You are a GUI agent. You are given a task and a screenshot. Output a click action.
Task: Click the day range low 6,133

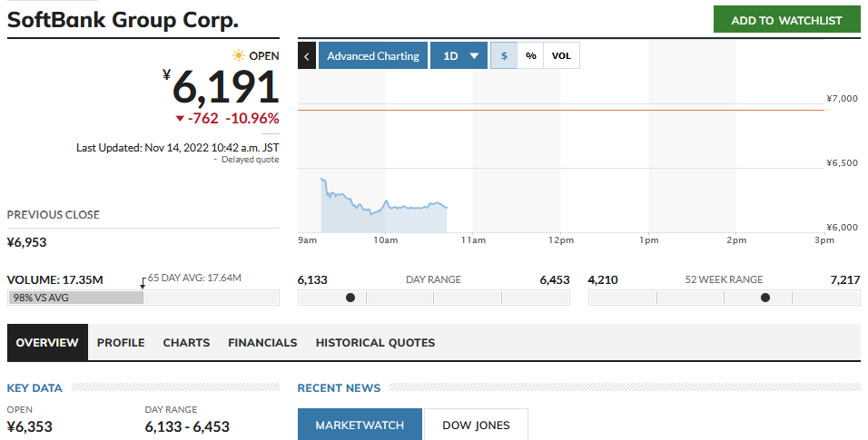click(312, 280)
